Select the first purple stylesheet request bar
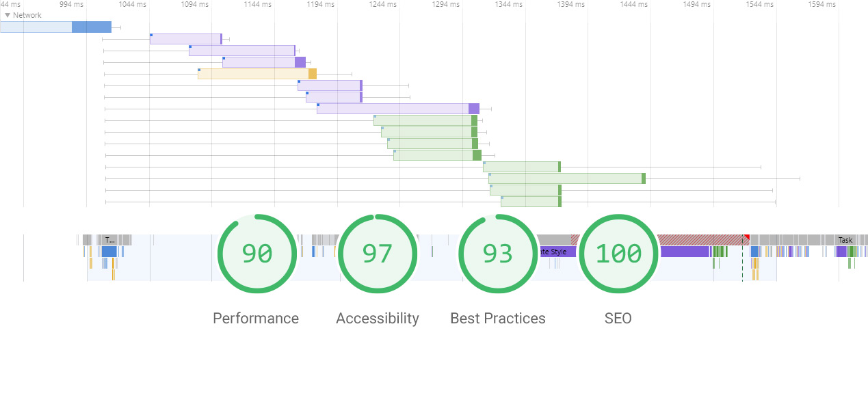868x417 pixels. click(186, 39)
